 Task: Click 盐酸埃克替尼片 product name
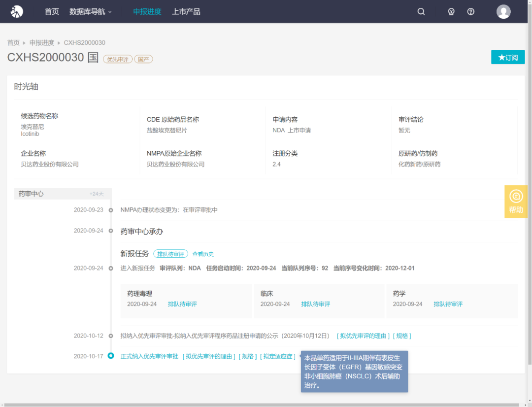pos(167,131)
